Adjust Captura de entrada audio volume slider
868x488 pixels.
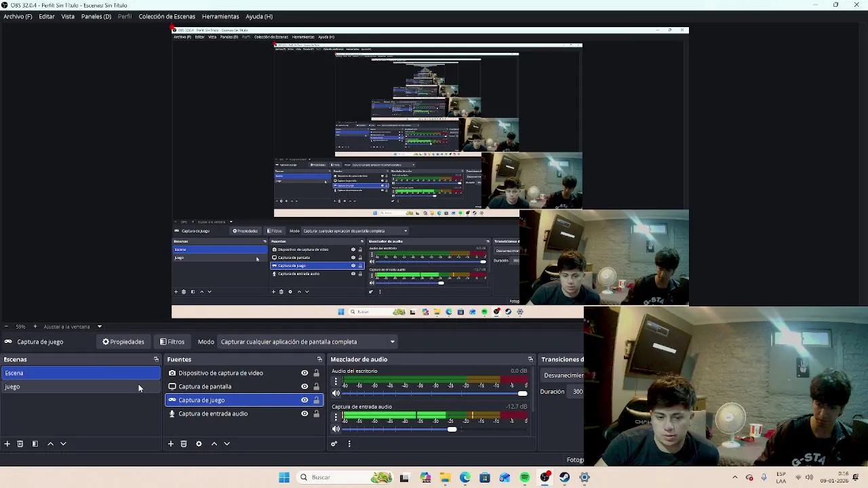[435, 429]
